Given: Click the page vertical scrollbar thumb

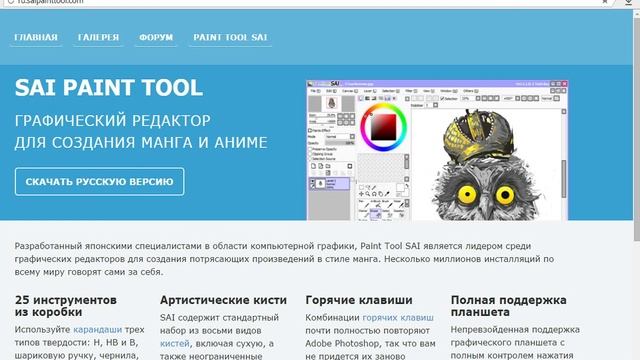Looking at the screenshot, I should tap(636, 129).
